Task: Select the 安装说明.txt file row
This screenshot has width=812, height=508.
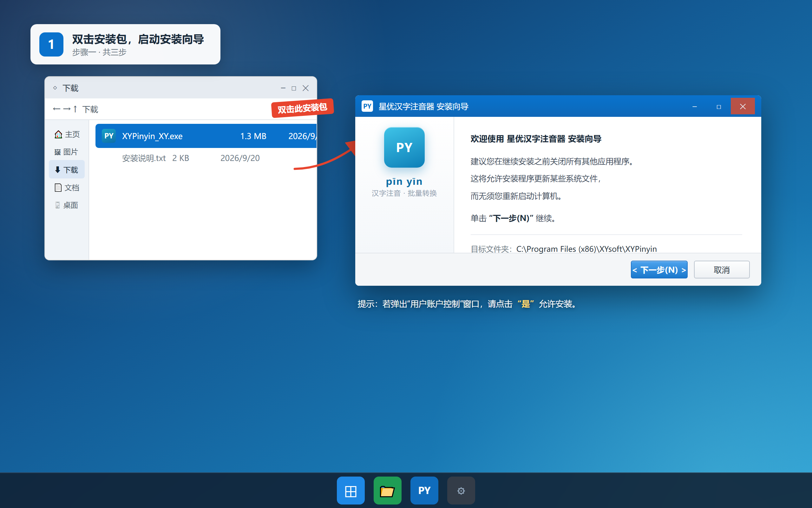Action: tap(206, 158)
